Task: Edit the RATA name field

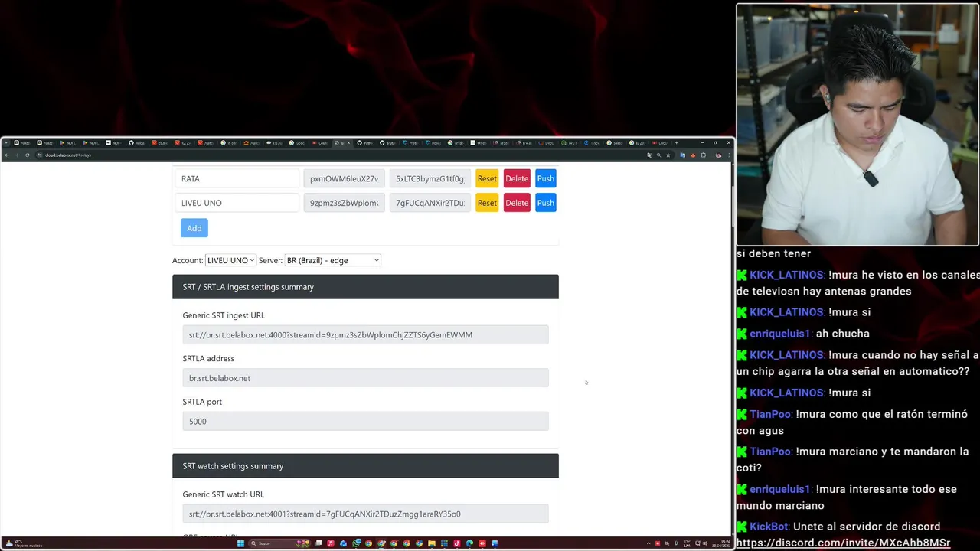Action: pyautogui.click(x=237, y=178)
